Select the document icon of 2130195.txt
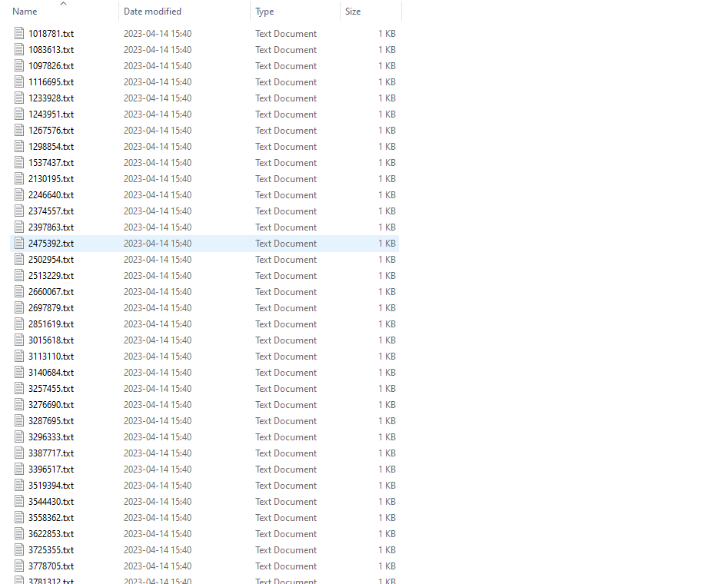Viewport: 728px width, 584px height. pos(20,179)
